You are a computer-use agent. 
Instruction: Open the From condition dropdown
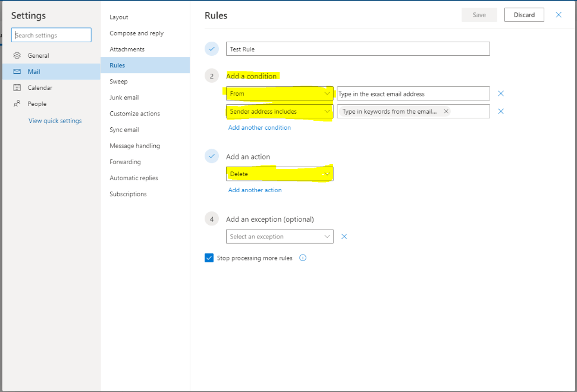280,93
